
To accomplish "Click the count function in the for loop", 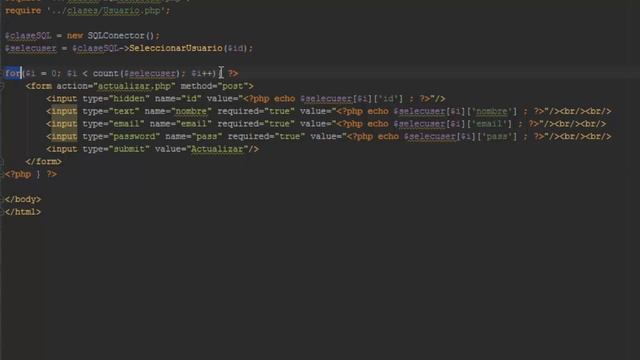I will 106,73.
